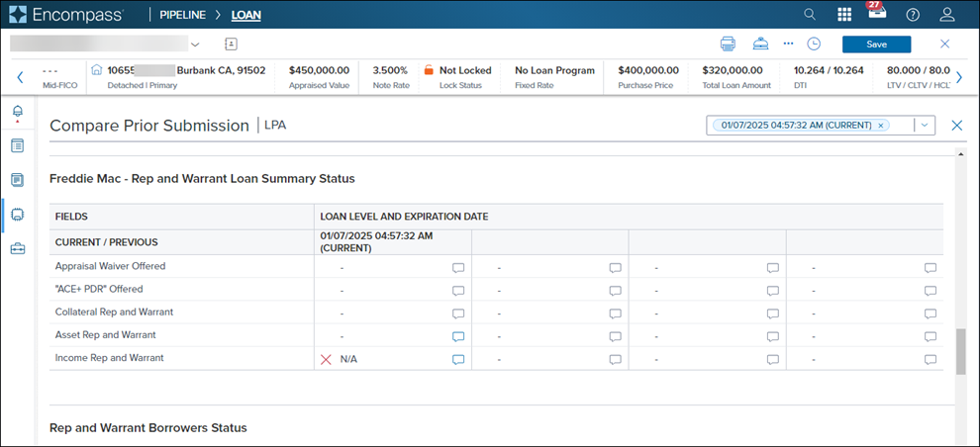Open blue comment for Income Rep and Warrant

tap(458, 359)
